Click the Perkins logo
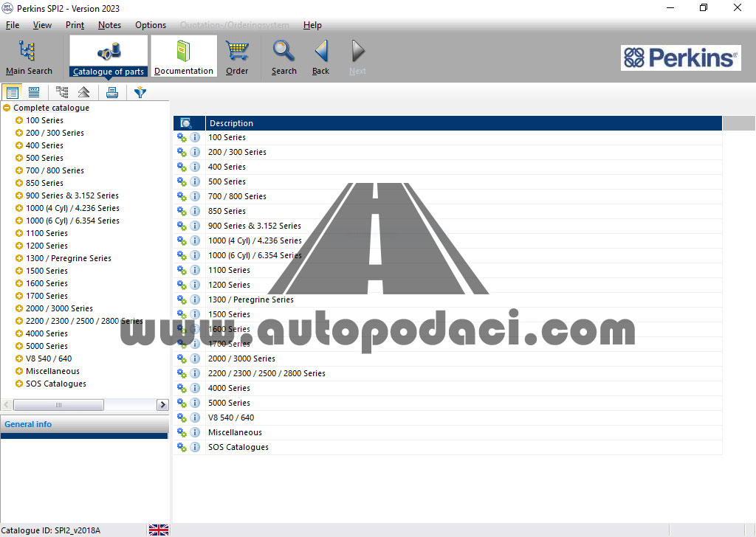This screenshot has height=537, width=756. (x=680, y=58)
